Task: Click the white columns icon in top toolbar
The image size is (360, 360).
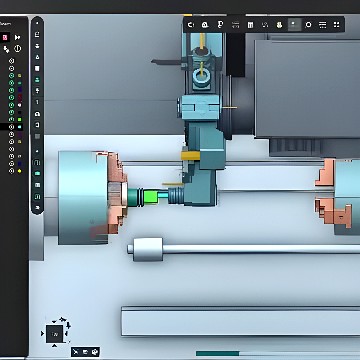Action: coord(250,25)
